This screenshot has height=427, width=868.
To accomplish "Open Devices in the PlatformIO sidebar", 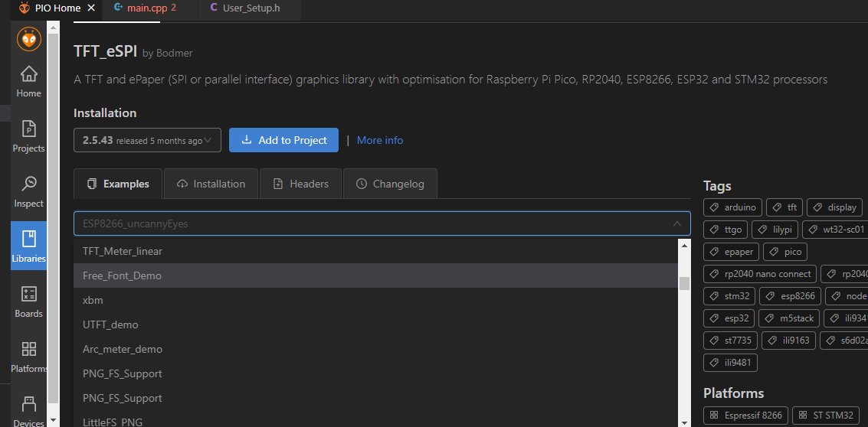I will click(29, 412).
